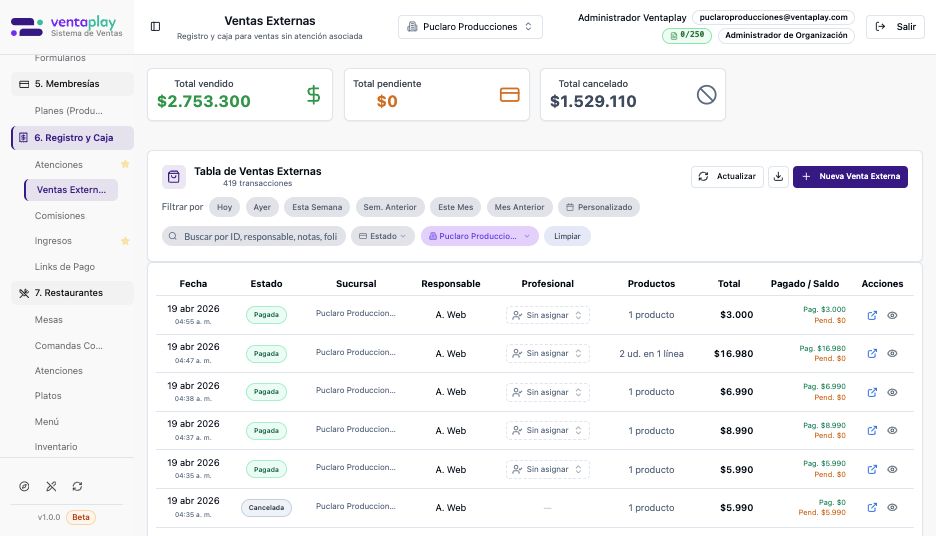Open external link for $16.980 sale
The width and height of the screenshot is (936, 536).
point(872,353)
